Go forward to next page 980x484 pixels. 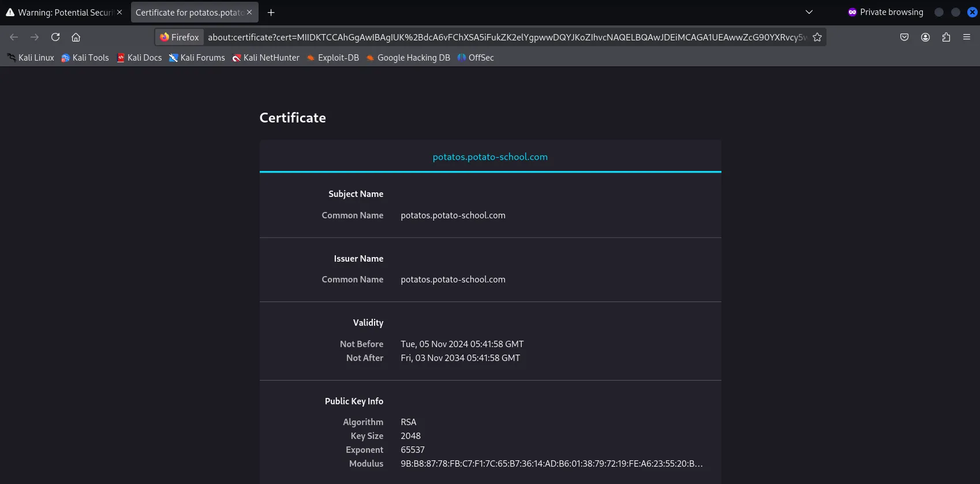35,37
